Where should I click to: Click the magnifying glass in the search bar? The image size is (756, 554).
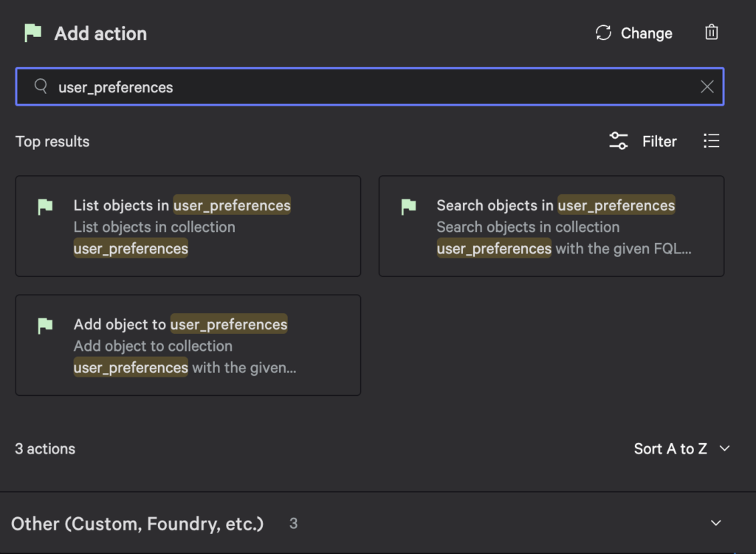click(x=41, y=86)
